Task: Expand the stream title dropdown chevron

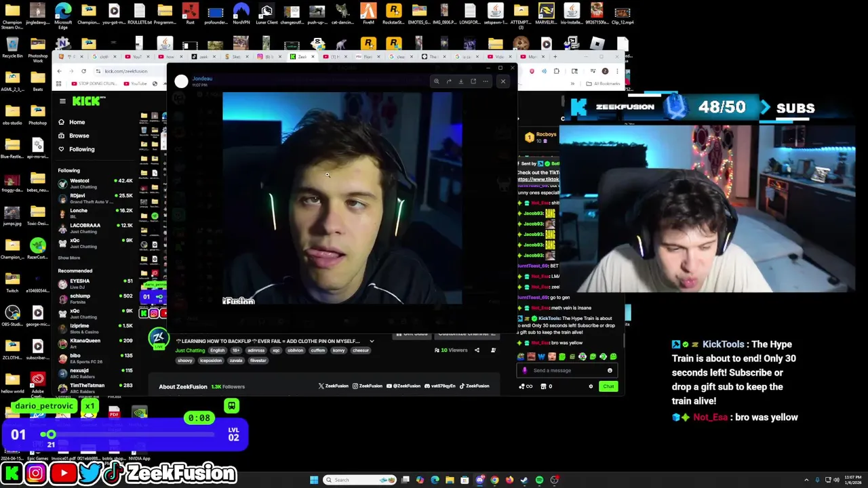Action: pos(372,341)
